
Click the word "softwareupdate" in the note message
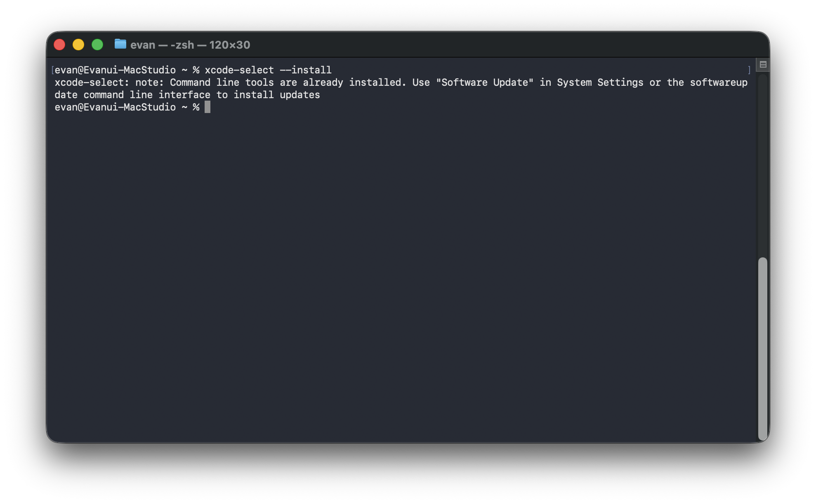click(719, 82)
